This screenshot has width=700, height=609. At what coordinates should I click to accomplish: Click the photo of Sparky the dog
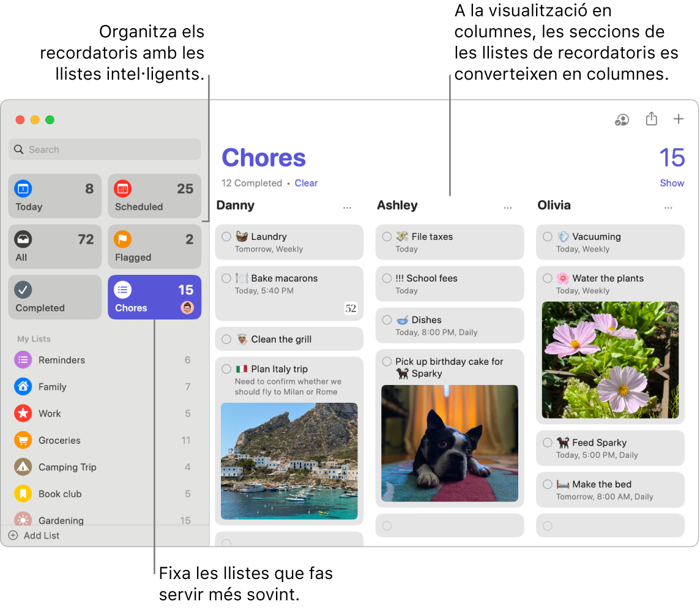(450, 443)
